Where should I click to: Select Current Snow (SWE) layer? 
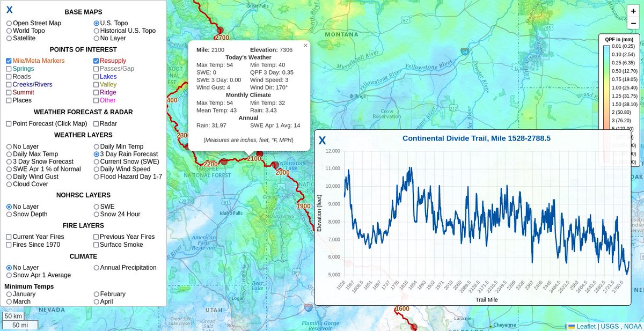[96, 161]
